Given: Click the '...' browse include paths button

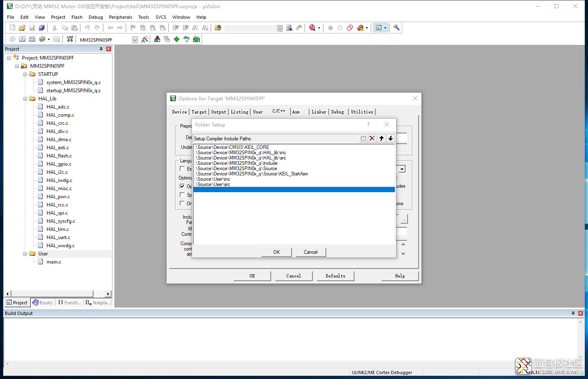Looking at the screenshot, I should click(x=404, y=219).
